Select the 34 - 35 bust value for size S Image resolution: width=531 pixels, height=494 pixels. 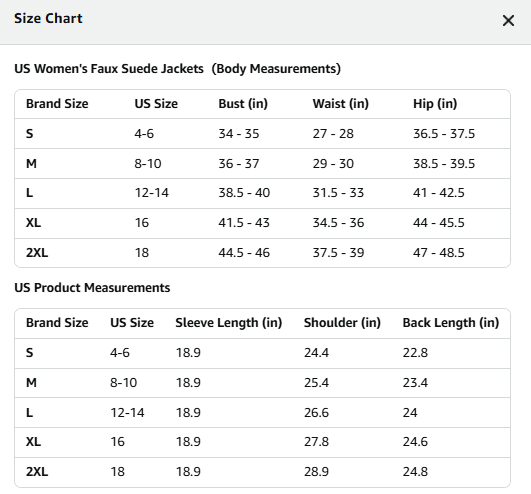(239, 134)
